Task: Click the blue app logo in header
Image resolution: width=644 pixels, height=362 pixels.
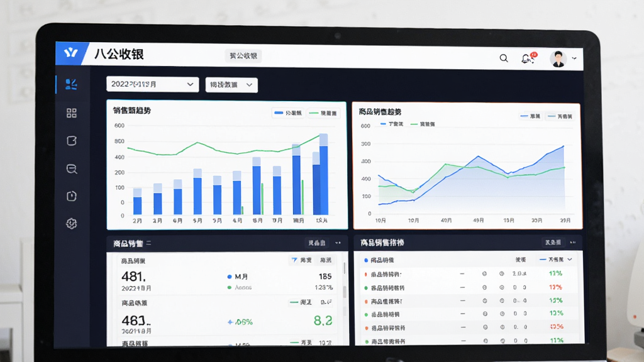Action: tap(71, 53)
